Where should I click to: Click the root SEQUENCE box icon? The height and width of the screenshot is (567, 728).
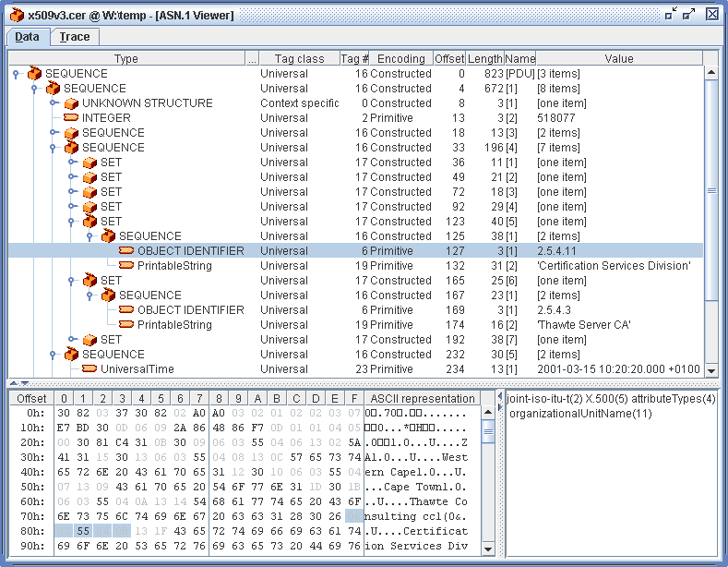(x=34, y=73)
